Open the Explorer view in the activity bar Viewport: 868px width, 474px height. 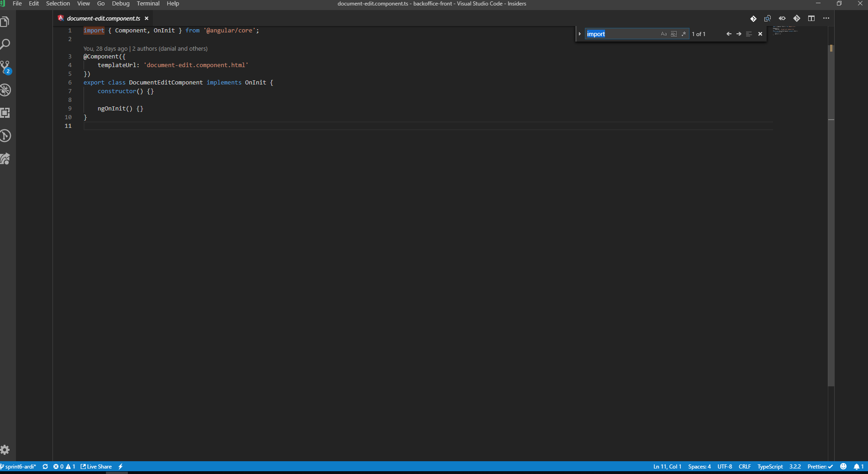5,21
